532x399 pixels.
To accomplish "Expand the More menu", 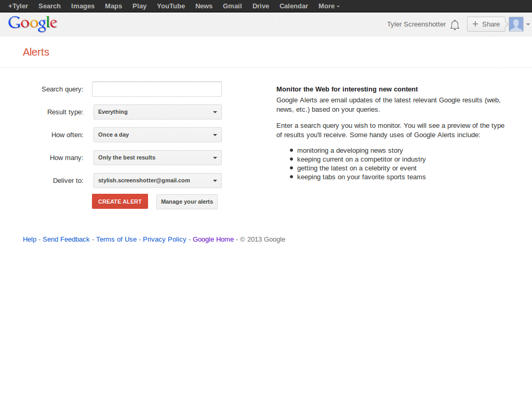I will click(329, 6).
